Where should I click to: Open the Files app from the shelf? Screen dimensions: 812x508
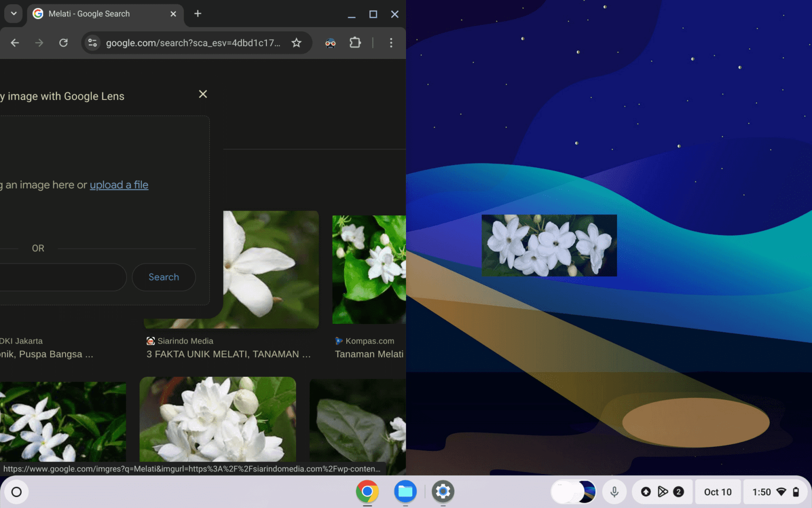(x=405, y=492)
